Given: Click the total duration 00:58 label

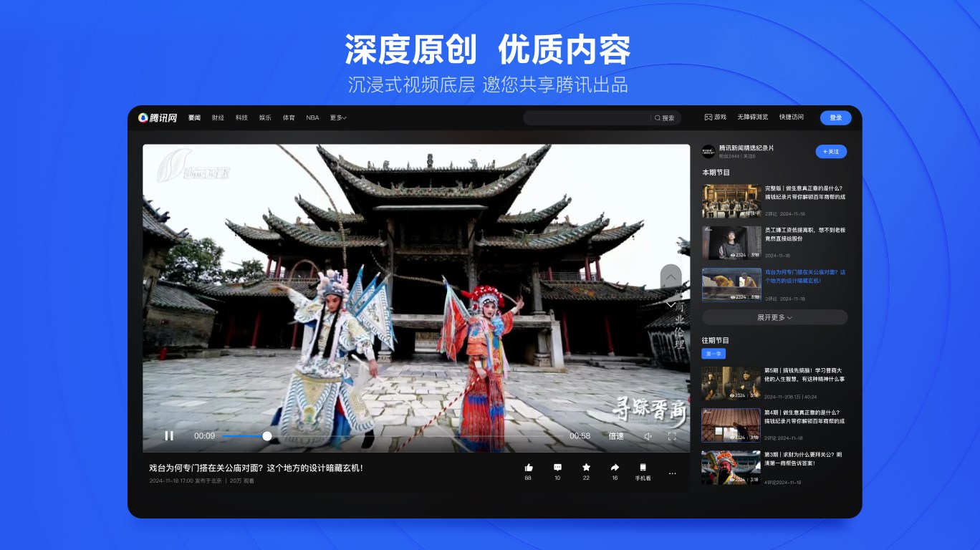Looking at the screenshot, I should [580, 436].
